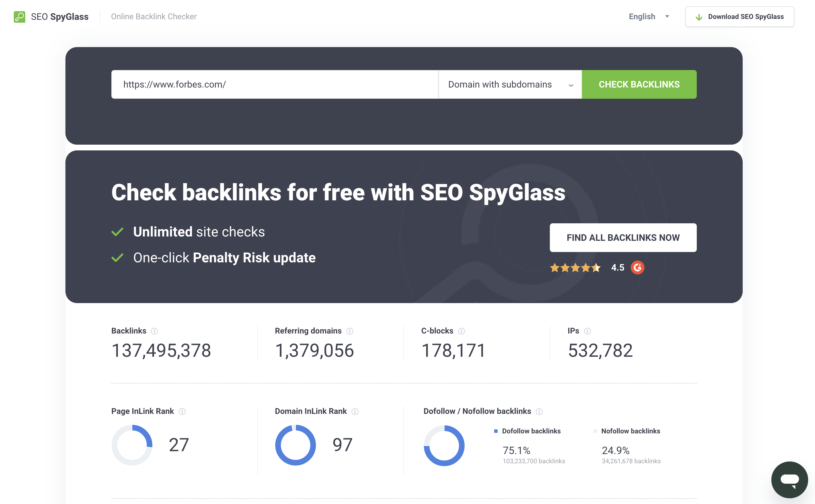The image size is (815, 504).
Task: Open the Domain InLink Rank info icon
Action: 355,411
